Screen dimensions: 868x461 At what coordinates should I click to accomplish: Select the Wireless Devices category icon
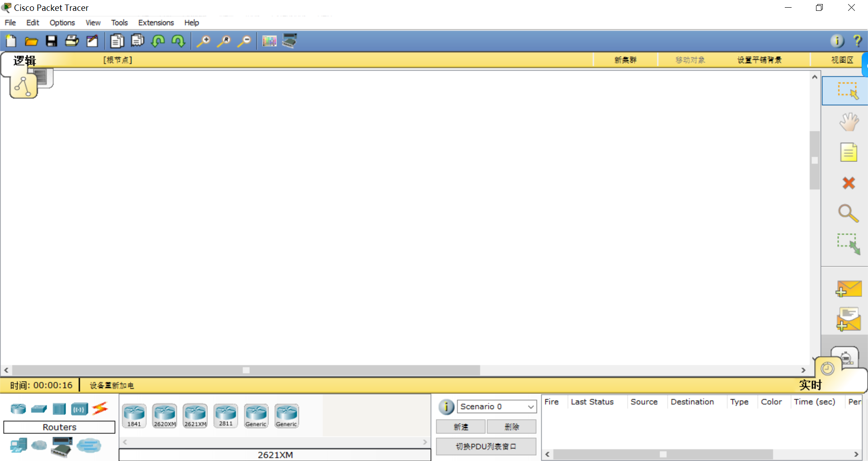pyautogui.click(x=80, y=409)
